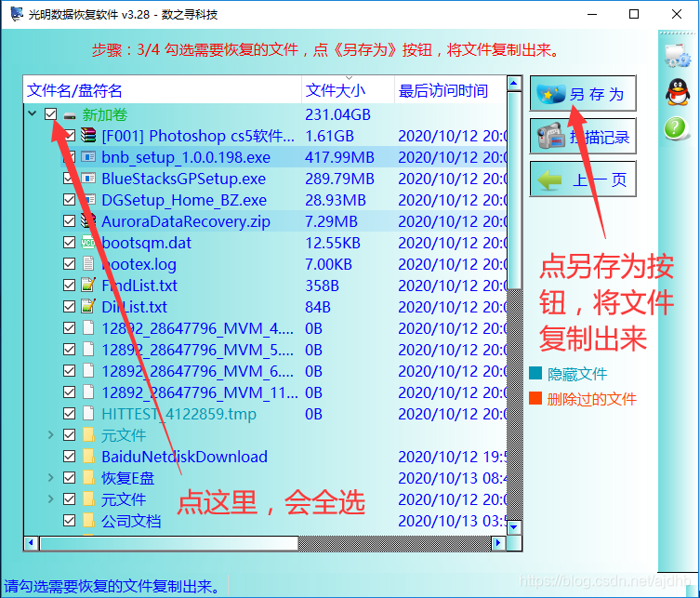
Task: Click the vertical scrollbar down arrow
Action: pos(514,527)
